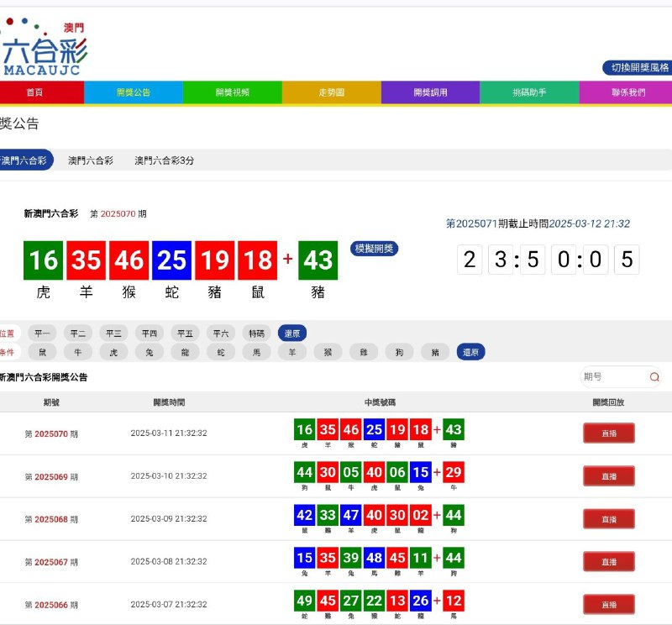Viewport: 672px width, 625px height.
Task: Click 直播 for issue 2025069
Action: click(x=608, y=476)
